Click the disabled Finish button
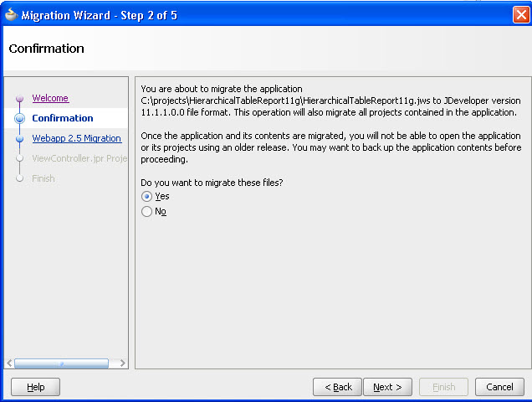532x402 pixels. pos(444,387)
